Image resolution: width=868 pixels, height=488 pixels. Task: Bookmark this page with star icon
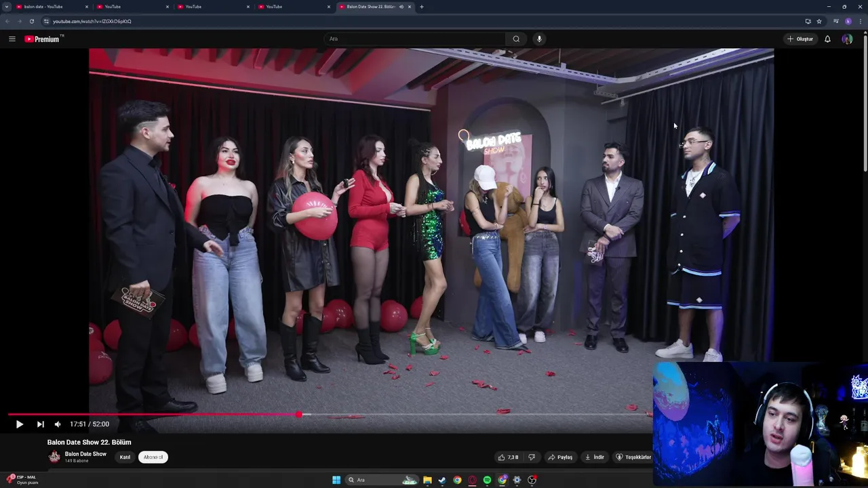(819, 21)
